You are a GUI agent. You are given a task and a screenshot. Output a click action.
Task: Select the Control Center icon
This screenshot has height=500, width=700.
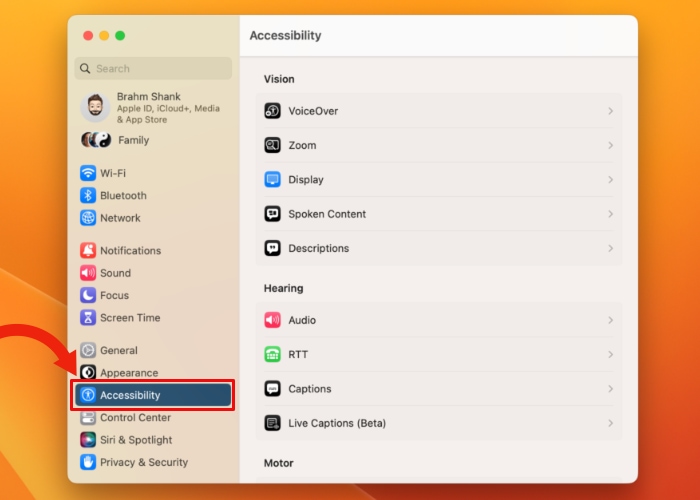click(88, 418)
